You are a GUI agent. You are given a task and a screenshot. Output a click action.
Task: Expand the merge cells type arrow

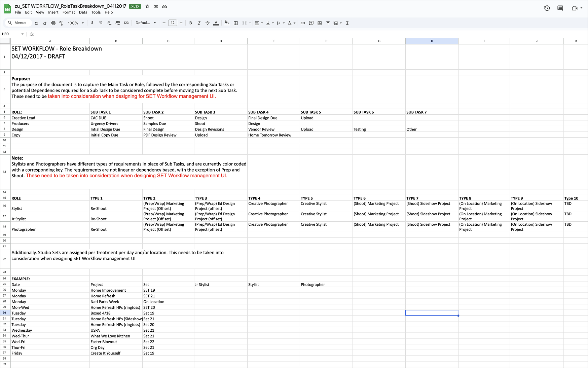point(250,23)
